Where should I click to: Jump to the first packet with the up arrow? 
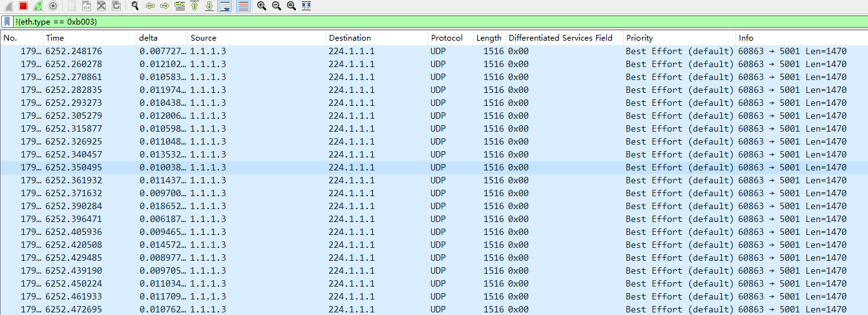coord(195,6)
